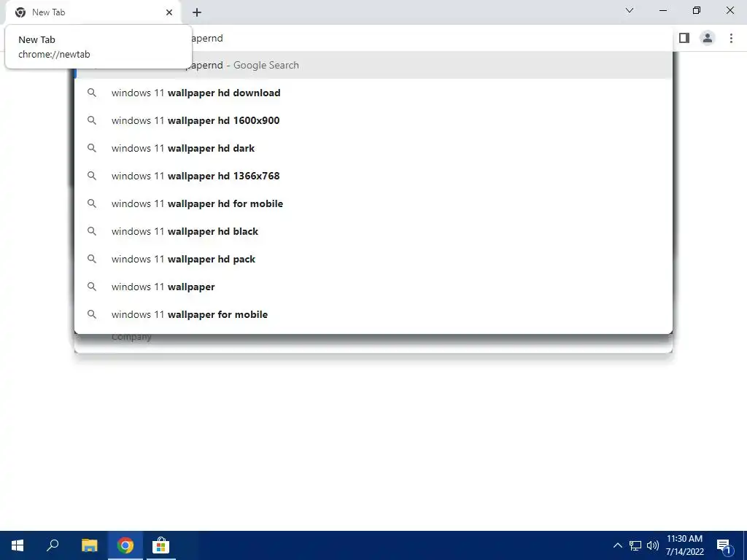Open the Chrome side panel icon
The width and height of the screenshot is (747, 560).
pos(684,38)
